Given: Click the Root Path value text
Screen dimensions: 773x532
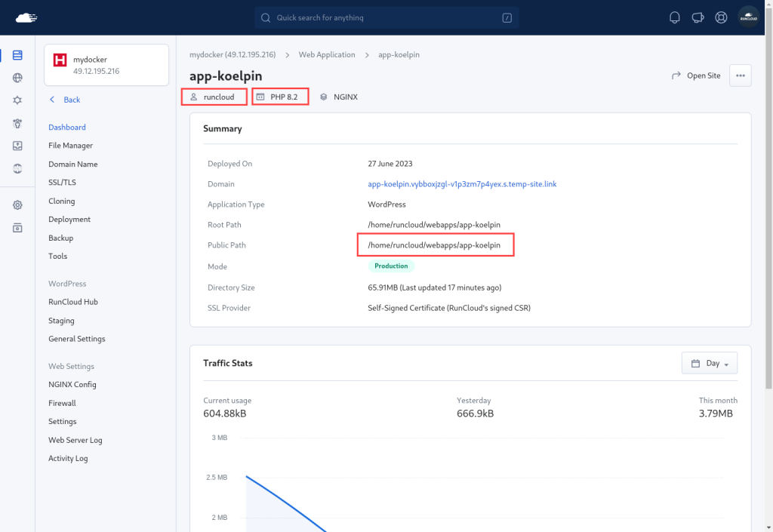Looking at the screenshot, I should 434,225.
